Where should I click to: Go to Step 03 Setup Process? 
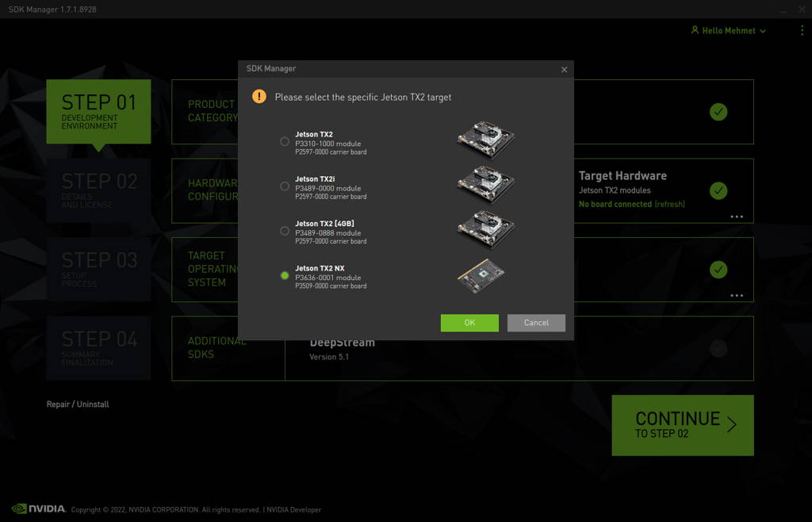pos(98,269)
